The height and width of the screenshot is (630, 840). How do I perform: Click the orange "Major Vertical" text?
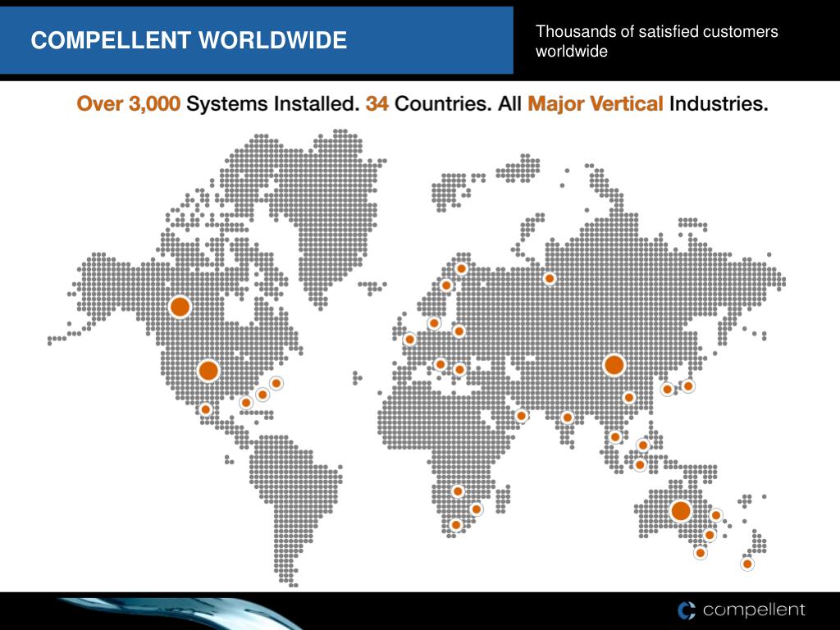pyautogui.click(x=596, y=103)
